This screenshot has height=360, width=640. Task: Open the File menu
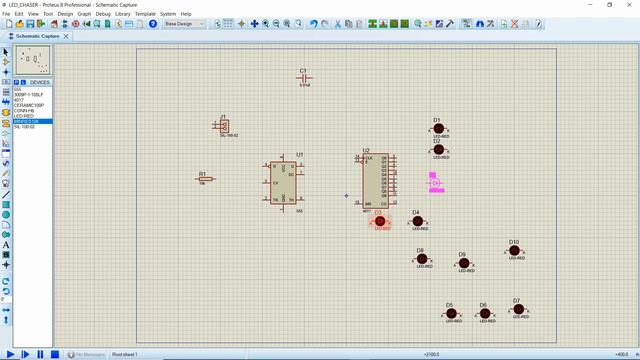[6, 14]
